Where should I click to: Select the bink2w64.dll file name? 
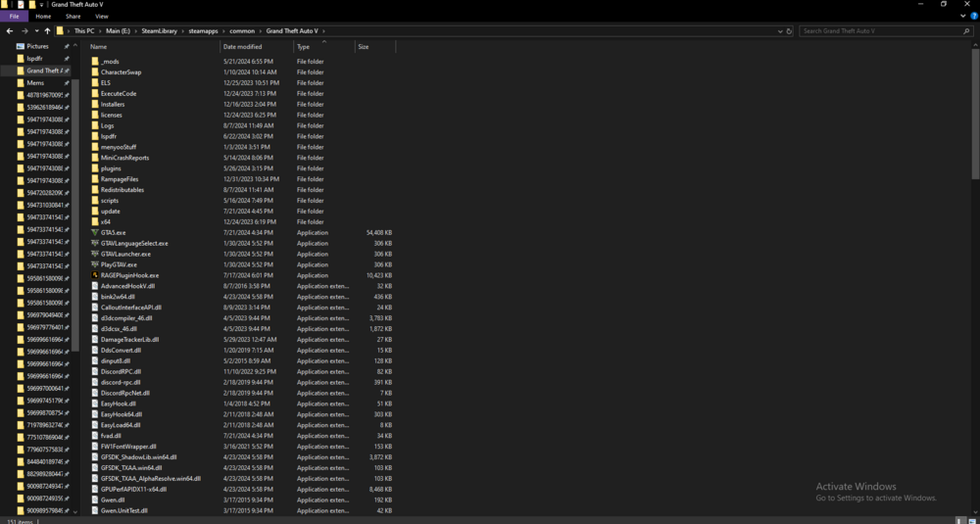[119, 296]
